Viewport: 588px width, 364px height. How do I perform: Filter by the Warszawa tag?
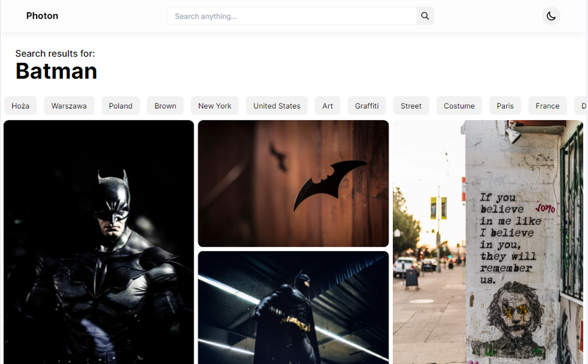[x=69, y=106]
